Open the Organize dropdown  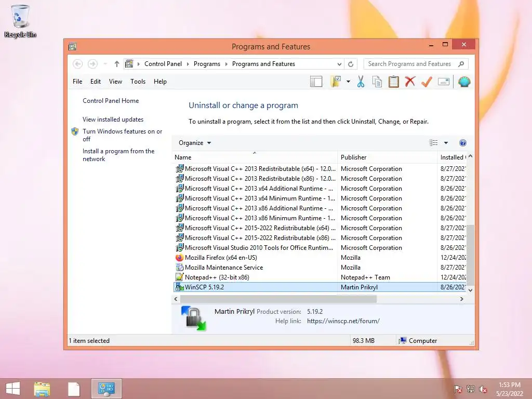coord(195,143)
